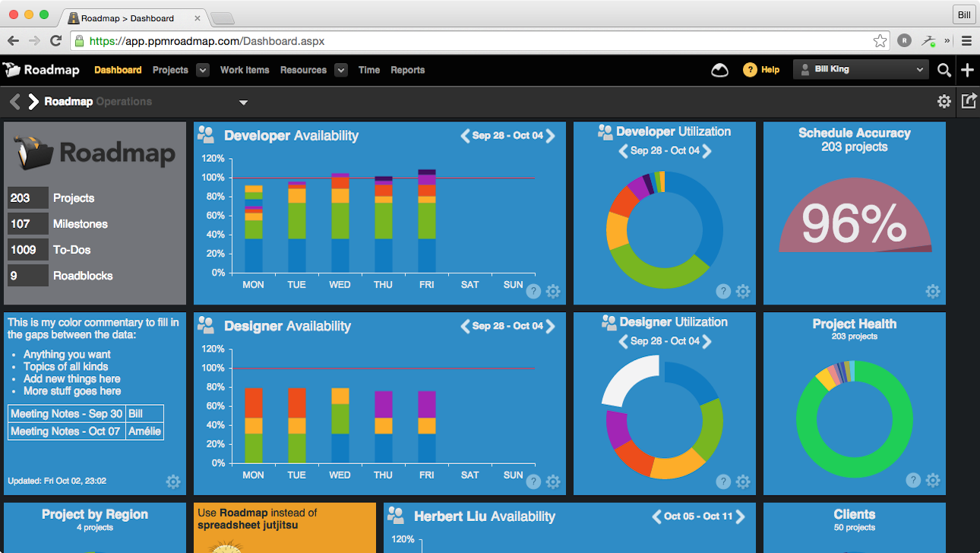Viewport: 980px width, 553px height.
Task: Open Project Health widget settings gear
Action: coord(933,480)
